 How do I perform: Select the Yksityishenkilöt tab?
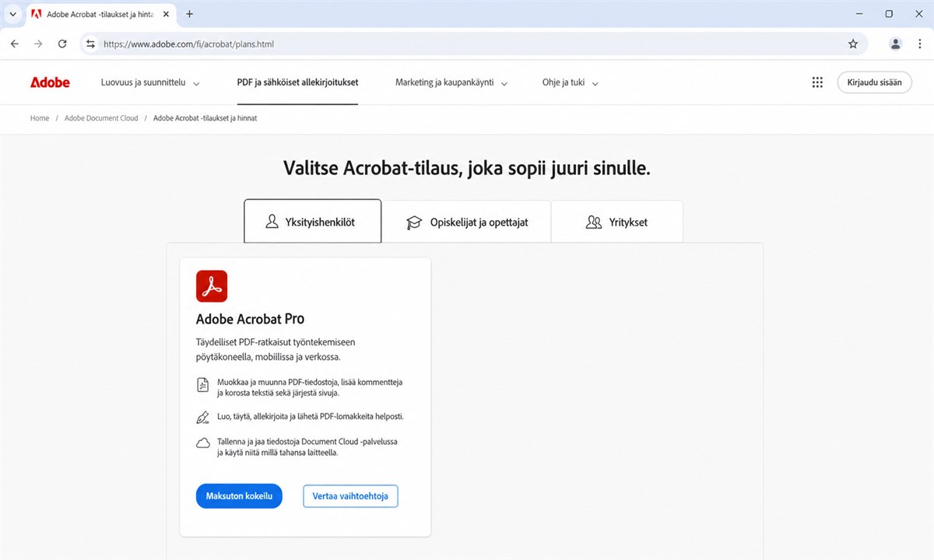[x=312, y=222]
